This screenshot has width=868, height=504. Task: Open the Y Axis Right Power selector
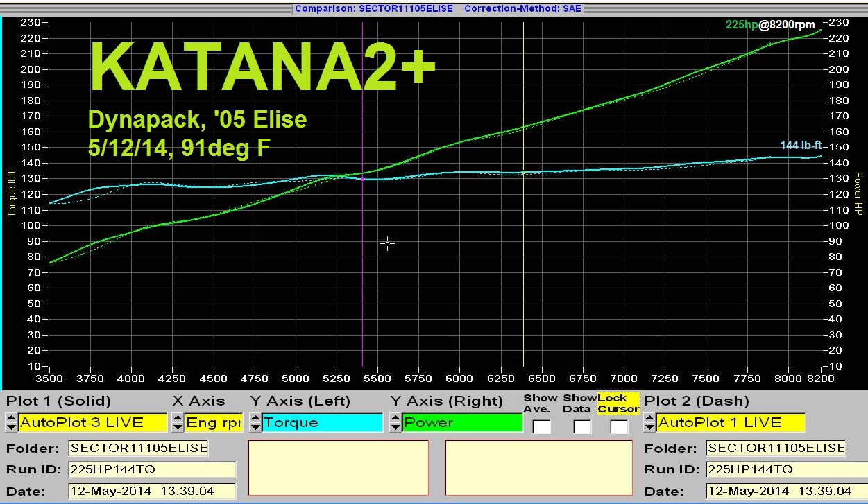click(x=463, y=422)
